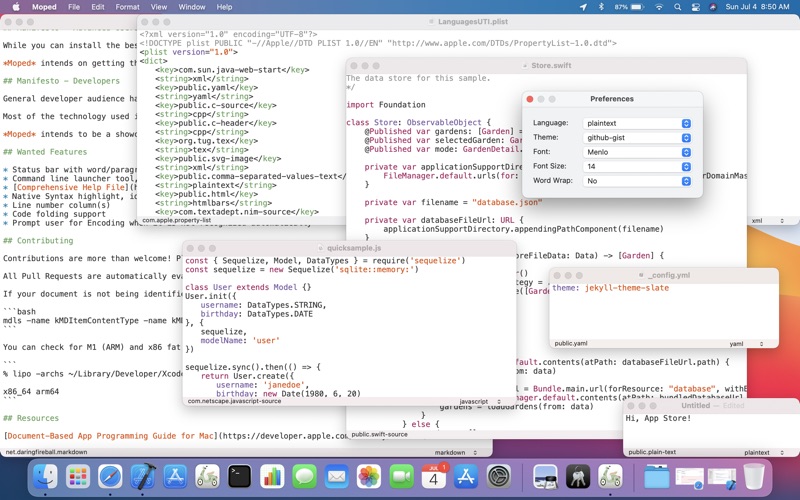Screen dimensions: 800x500
Task: Click the _config.yml window title
Action: (x=670, y=275)
